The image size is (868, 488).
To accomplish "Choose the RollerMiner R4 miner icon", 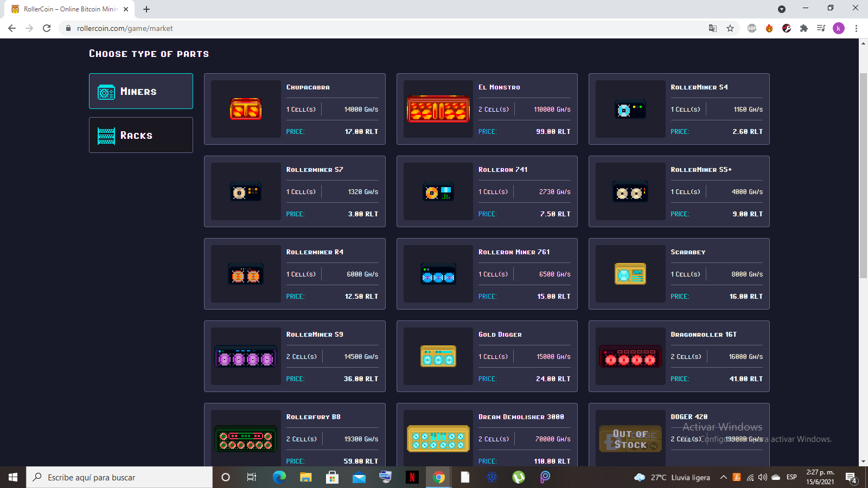I will tap(246, 275).
